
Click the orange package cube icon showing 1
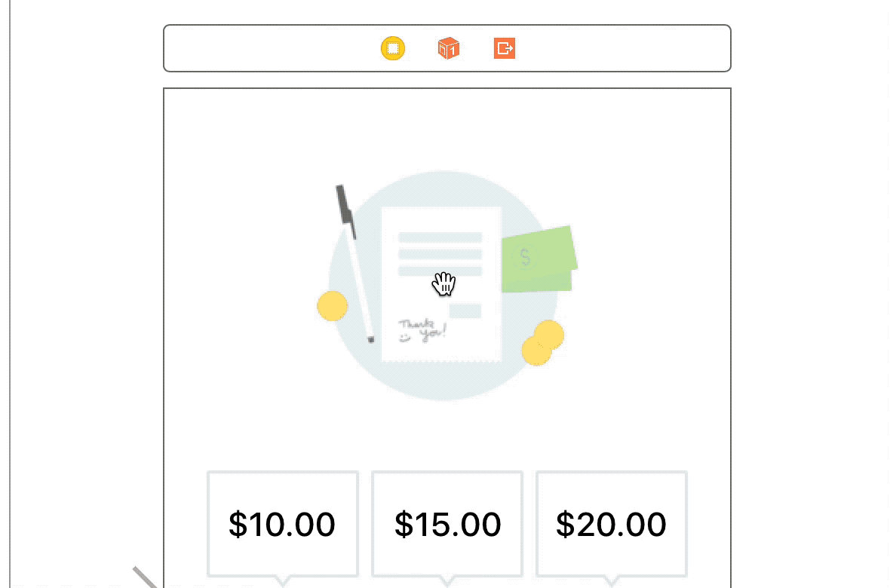[448, 48]
